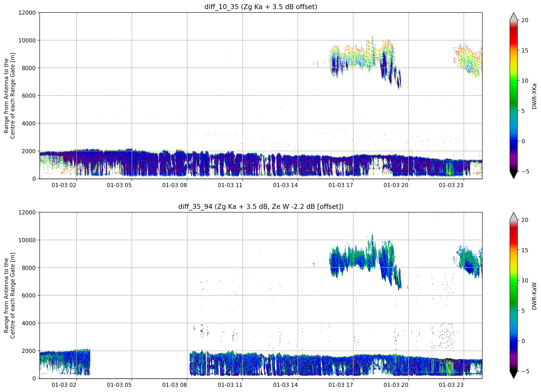Click the top plot x-tick label 01-03 17

coord(341,185)
